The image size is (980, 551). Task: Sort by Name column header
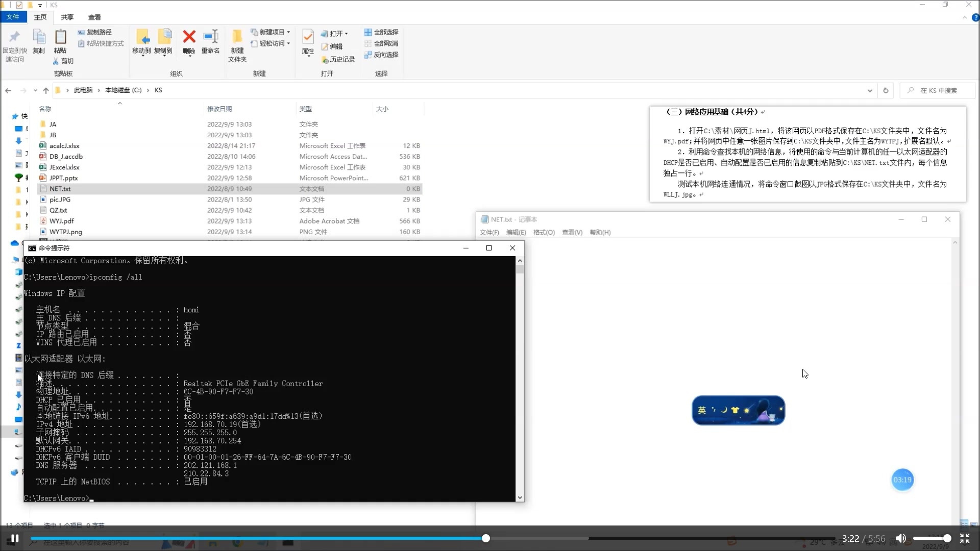(120, 109)
